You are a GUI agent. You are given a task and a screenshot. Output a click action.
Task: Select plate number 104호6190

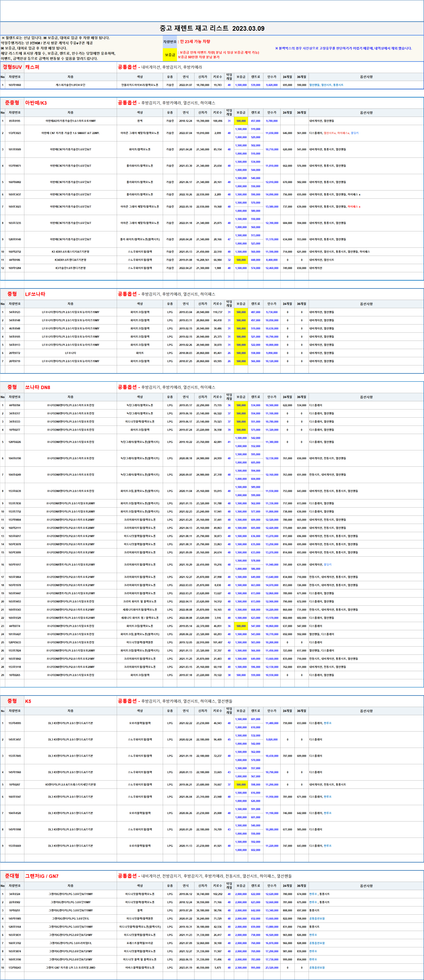(x=15, y=458)
